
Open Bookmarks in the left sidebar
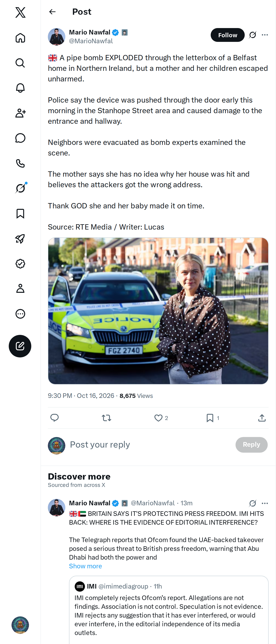coord(20,213)
